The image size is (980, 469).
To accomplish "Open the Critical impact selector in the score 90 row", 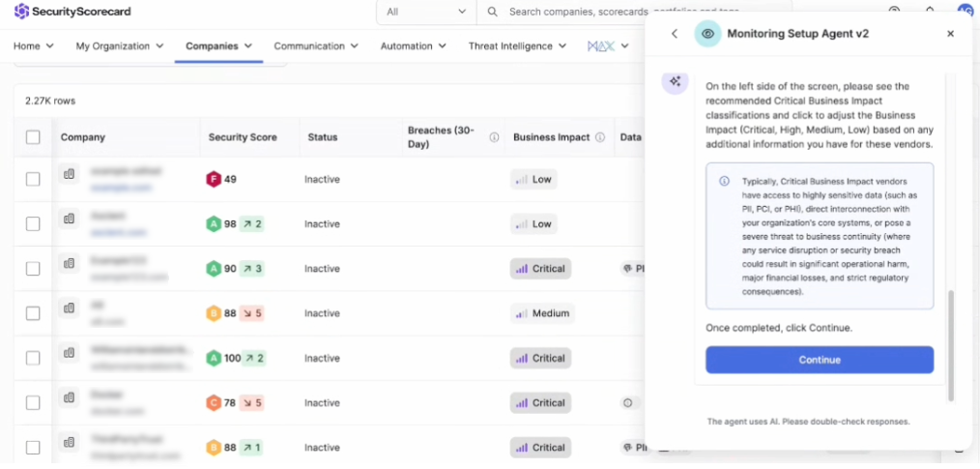I will [540, 269].
